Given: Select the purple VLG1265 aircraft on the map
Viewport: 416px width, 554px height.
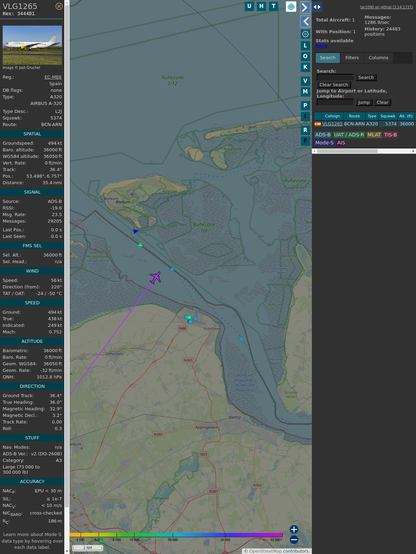Looking at the screenshot, I should tap(156, 277).
